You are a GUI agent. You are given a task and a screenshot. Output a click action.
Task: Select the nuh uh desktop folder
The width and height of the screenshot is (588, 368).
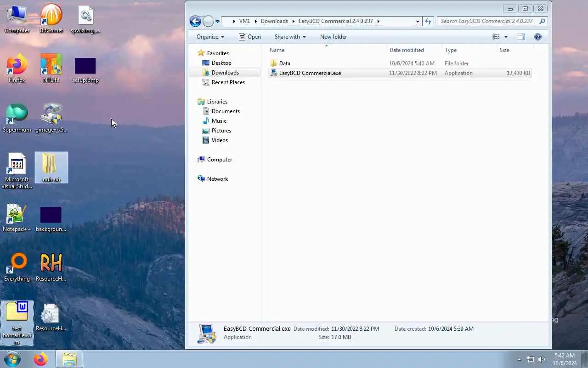coord(51,167)
